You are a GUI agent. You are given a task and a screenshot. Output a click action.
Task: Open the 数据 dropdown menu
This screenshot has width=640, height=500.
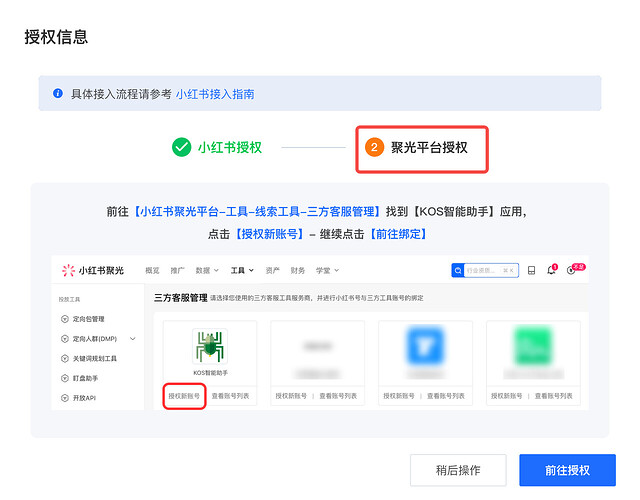click(207, 270)
